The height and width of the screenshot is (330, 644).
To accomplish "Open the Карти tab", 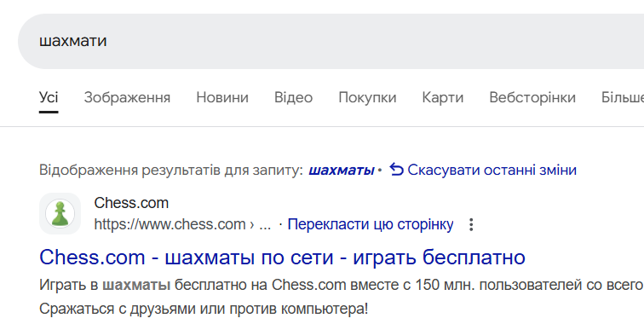I will point(443,98).
